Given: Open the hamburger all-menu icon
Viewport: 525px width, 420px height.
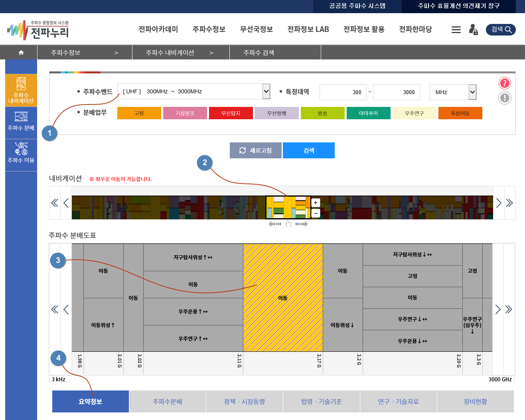Looking at the screenshot, I should [x=456, y=30].
